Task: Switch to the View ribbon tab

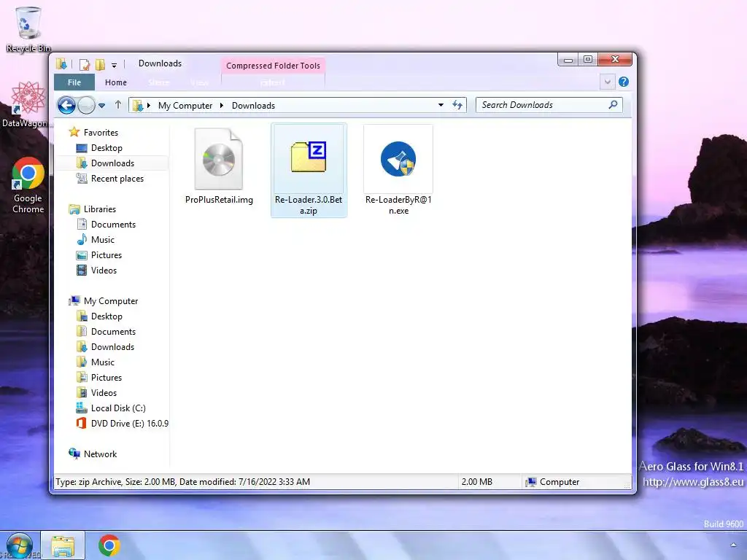Action: point(200,82)
